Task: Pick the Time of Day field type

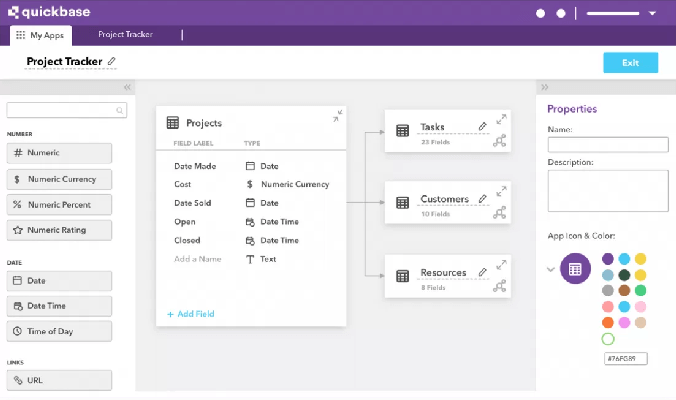Action: (59, 331)
